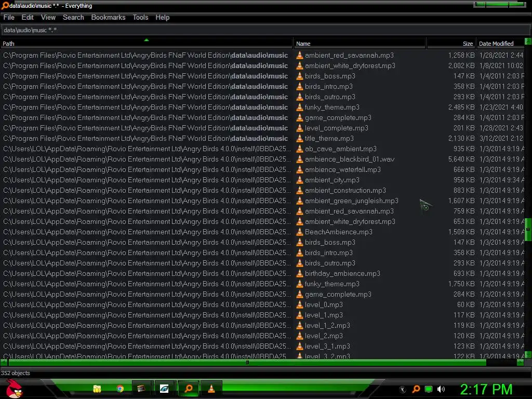Select the 1,750 KB funky_theme.mp3 file name
The image size is (532, 399).
[332, 284]
